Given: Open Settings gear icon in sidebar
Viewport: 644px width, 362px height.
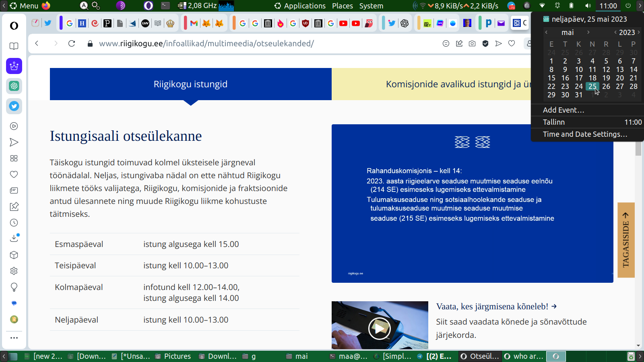Looking at the screenshot, I should 14,271.
